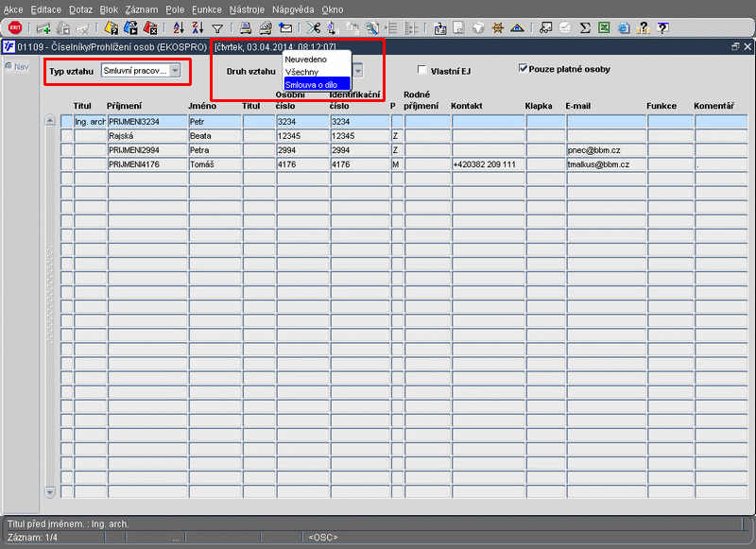Click the Příjmení cell Rajská
The height and width of the screenshot is (549, 756).
tap(147, 136)
